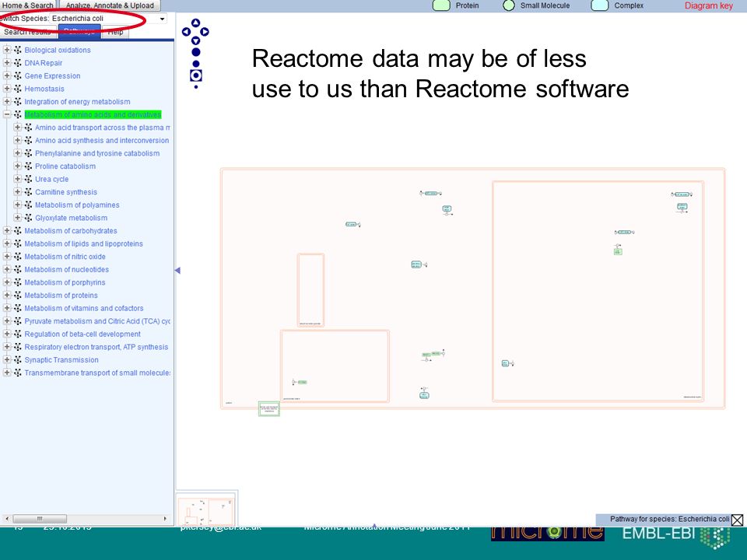This screenshot has width=747, height=560.
Task: Click the pathway icon beside DNA Repair
Action: (18, 63)
